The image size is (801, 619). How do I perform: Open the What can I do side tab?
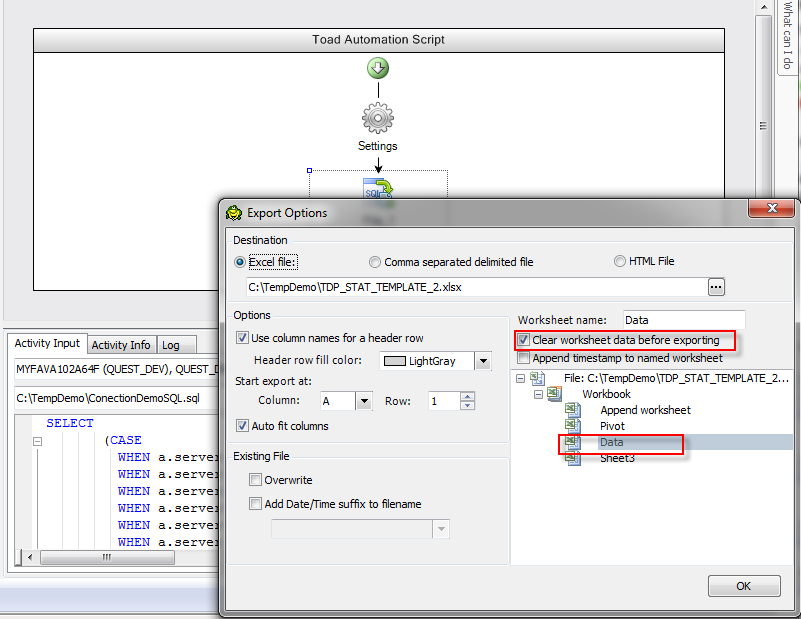click(787, 37)
